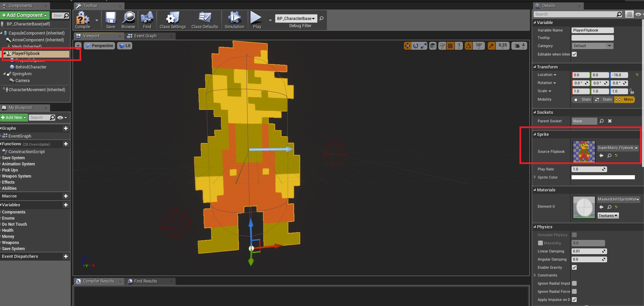Click the Compile blueprint icon
Screen dimensions: 644x306
[82, 19]
